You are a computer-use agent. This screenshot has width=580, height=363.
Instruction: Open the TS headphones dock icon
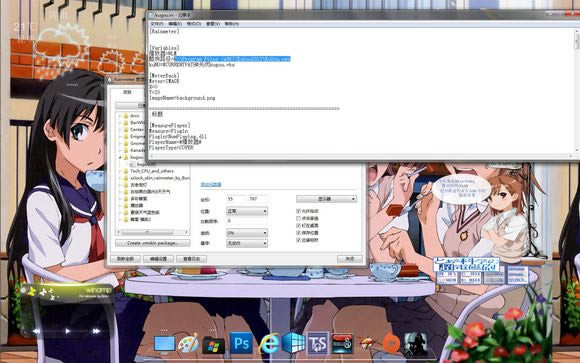tap(318, 343)
